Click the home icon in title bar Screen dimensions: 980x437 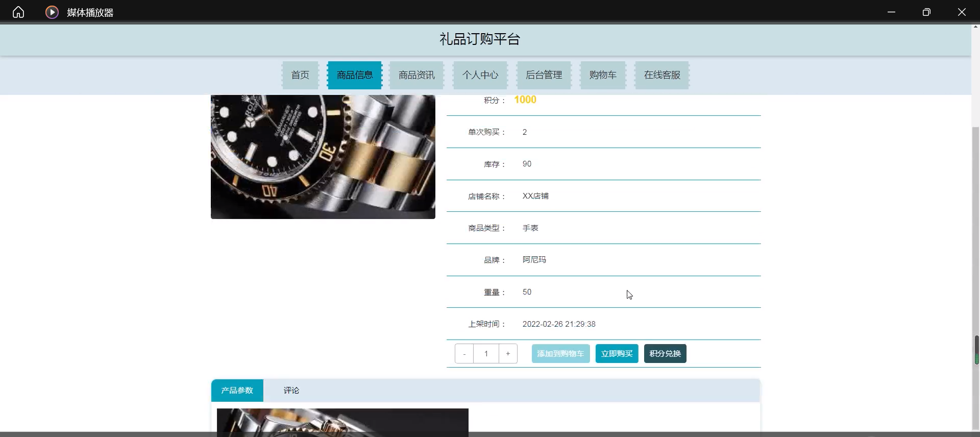point(18,12)
